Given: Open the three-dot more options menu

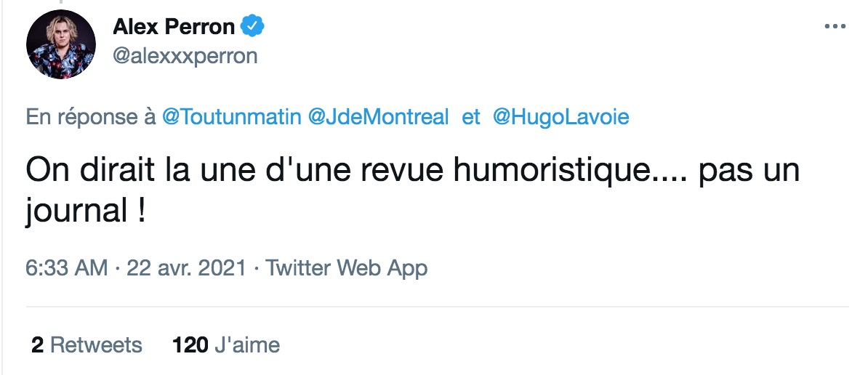Looking at the screenshot, I should 835,27.
